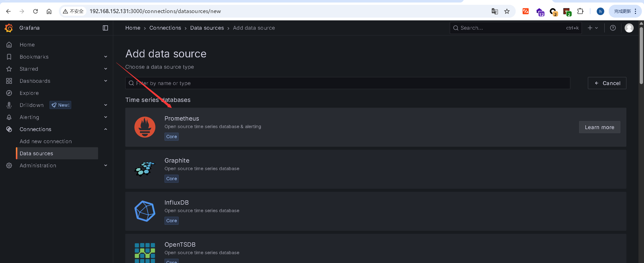Open the help question mark icon

[x=613, y=28]
